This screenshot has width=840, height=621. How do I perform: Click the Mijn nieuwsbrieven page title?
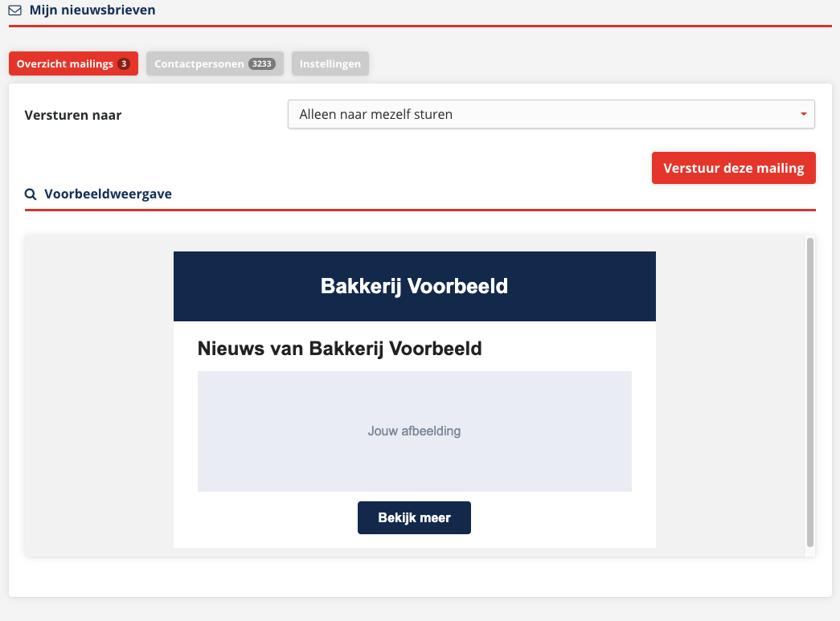[x=92, y=10]
